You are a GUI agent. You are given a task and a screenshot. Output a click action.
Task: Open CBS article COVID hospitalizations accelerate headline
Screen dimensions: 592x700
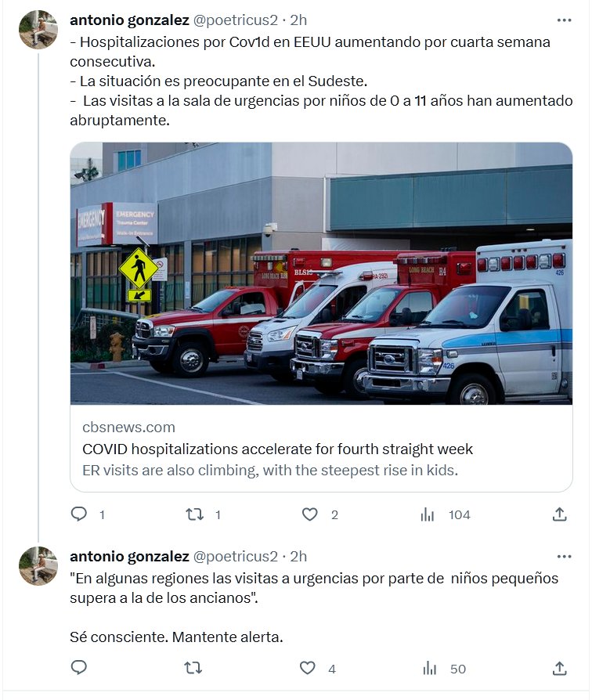tap(277, 449)
